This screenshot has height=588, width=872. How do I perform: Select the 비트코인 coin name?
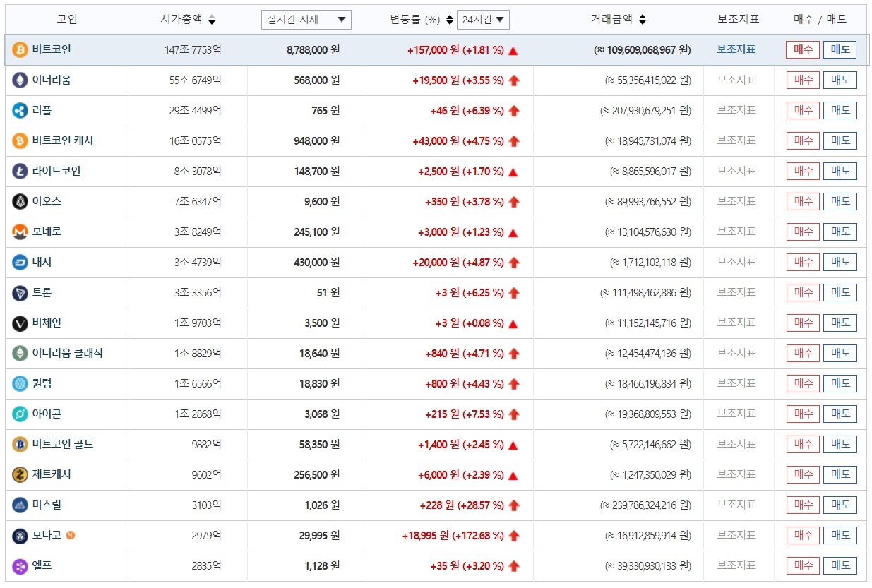(52, 49)
